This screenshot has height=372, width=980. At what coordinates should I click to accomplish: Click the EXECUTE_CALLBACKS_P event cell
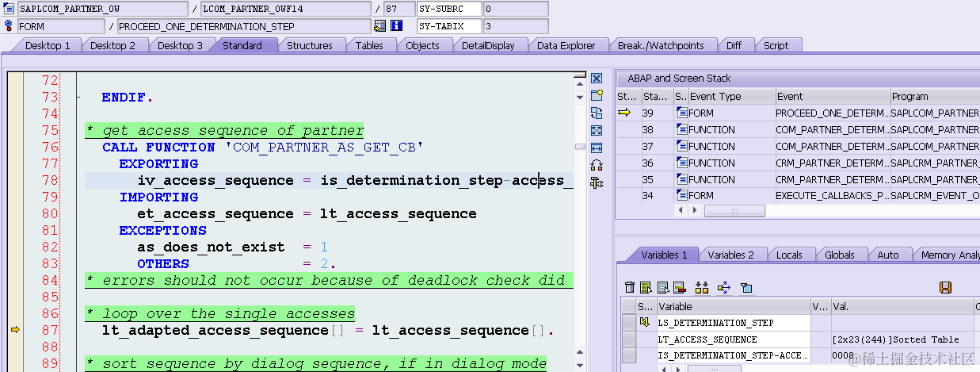point(833,195)
